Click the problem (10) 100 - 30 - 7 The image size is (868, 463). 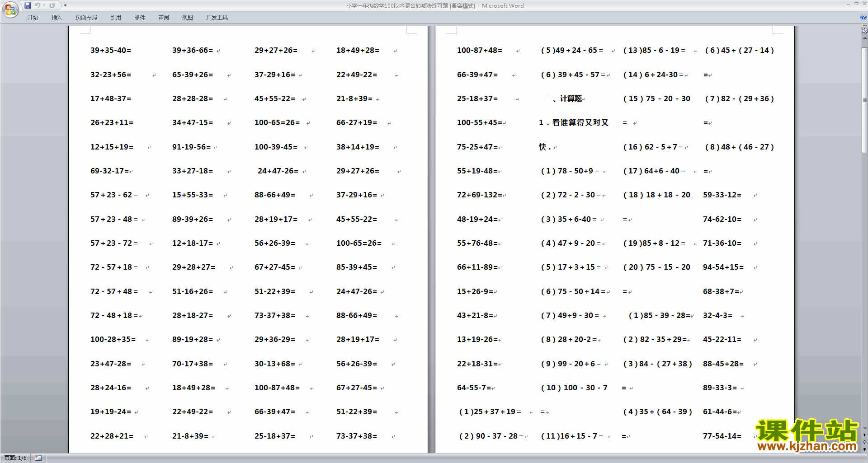574,388
